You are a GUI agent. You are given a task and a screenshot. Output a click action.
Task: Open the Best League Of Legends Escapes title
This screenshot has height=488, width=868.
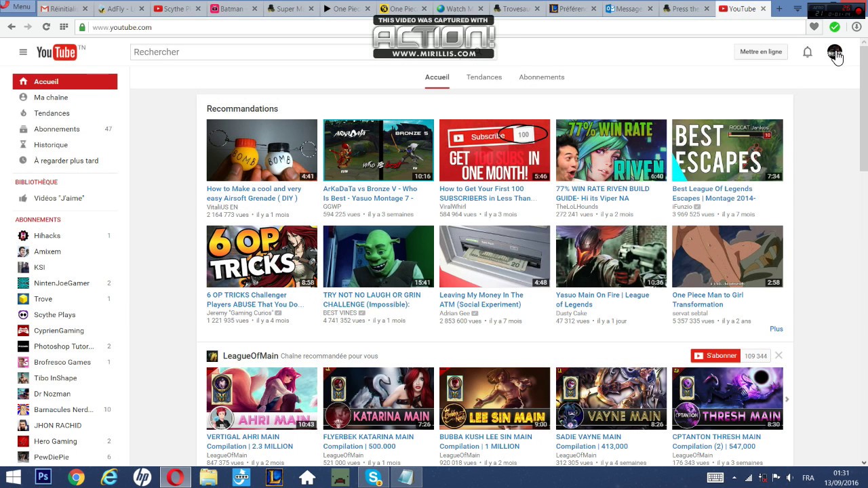coord(714,194)
